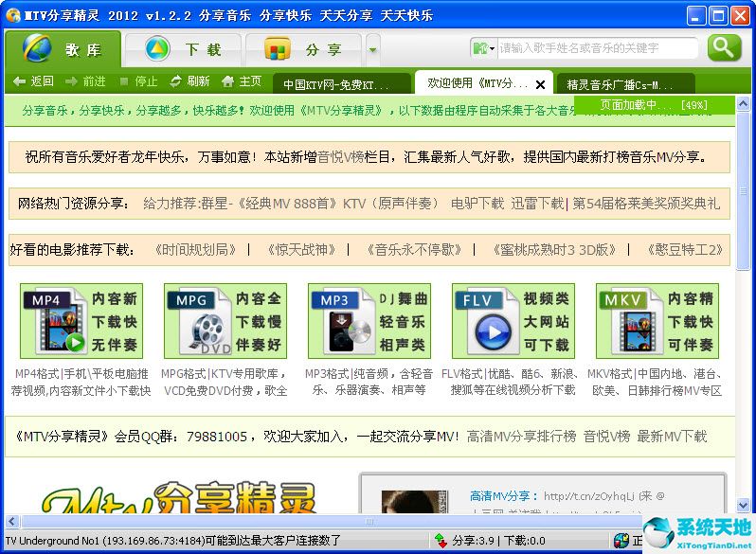
Task: Switch to the 下载 download tab
Action: 183,49
